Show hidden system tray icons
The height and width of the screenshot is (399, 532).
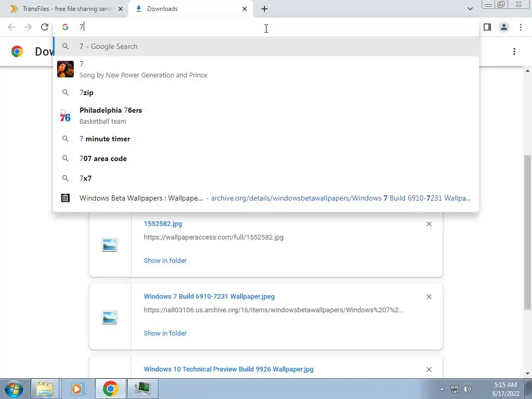pyautogui.click(x=442, y=389)
